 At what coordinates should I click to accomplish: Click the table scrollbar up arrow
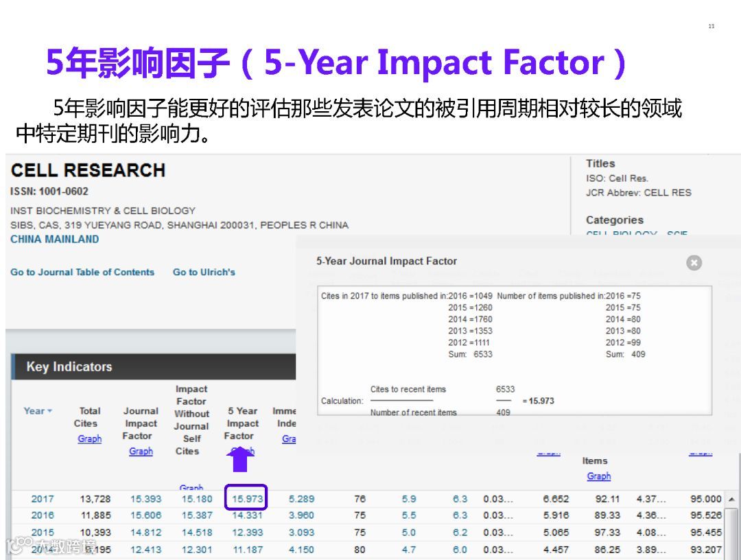(731, 499)
